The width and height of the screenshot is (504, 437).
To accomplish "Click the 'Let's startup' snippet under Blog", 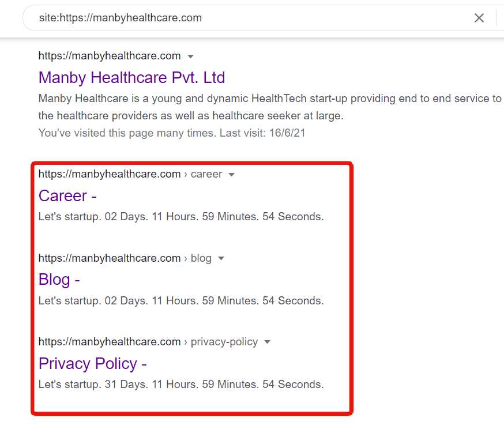I will point(181,301).
